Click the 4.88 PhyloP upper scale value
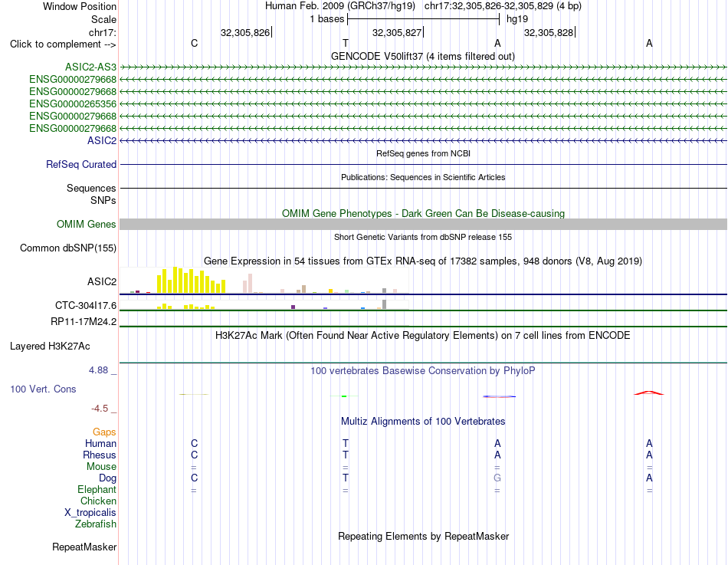The image size is (728, 565). point(98,370)
